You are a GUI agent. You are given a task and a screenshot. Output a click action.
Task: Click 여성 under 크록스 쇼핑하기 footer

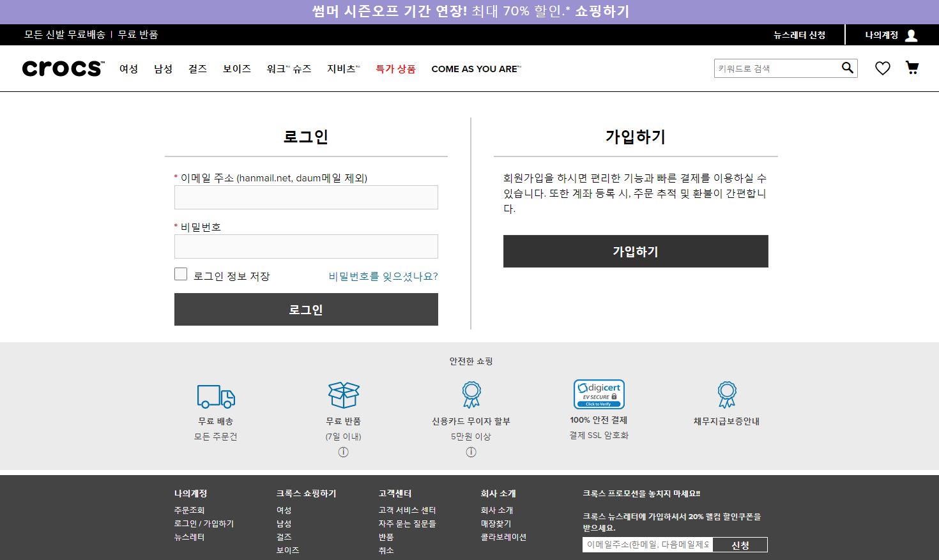click(x=284, y=510)
